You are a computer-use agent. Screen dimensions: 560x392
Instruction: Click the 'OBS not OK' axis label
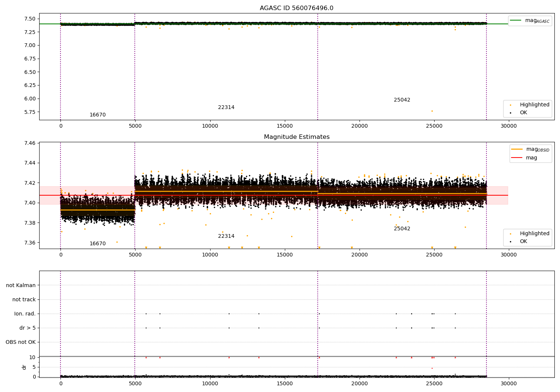click(21, 342)
